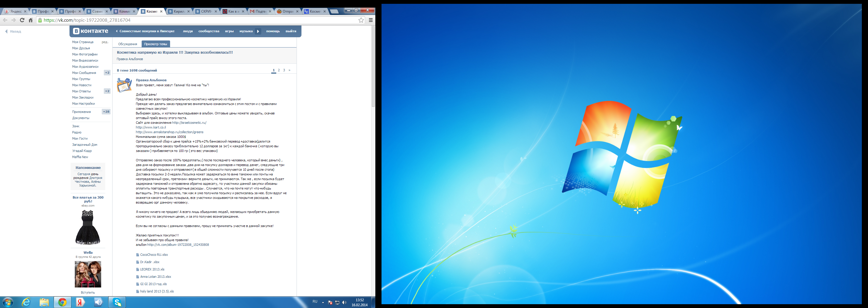The height and width of the screenshot is (308, 868).
Task: Open the www.kart.co.il link
Action: click(x=151, y=127)
